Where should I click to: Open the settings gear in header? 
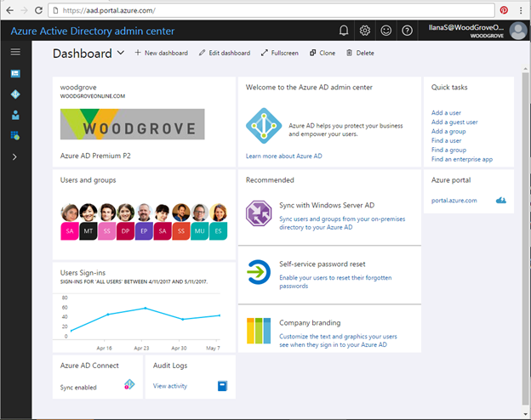point(365,31)
